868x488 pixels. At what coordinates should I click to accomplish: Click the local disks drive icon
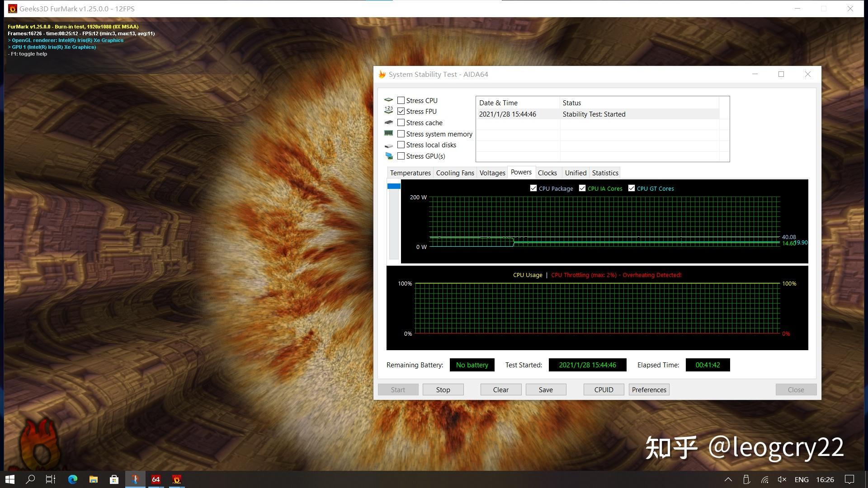click(388, 145)
